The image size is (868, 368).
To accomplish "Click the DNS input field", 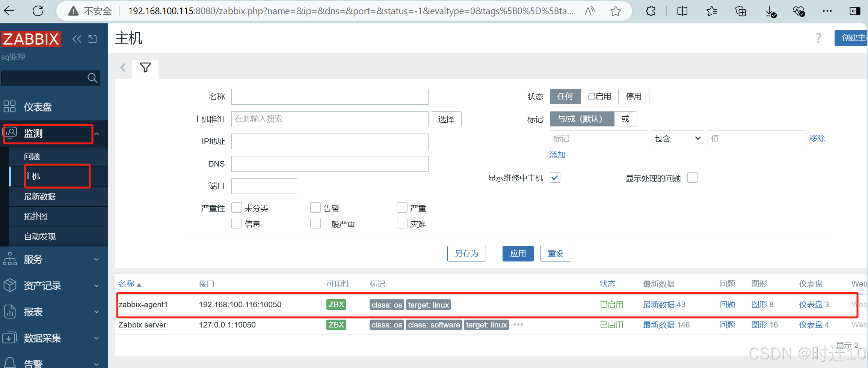I will point(330,164).
